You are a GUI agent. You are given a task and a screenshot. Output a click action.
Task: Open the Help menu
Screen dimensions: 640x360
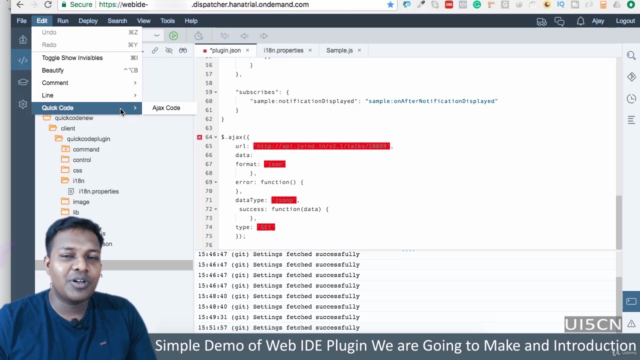click(x=191, y=21)
